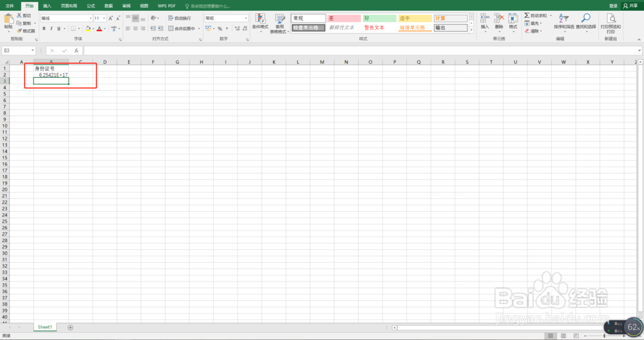Apply the 适中 (Neutral) cell style
The image size is (644, 340).
[415, 18]
